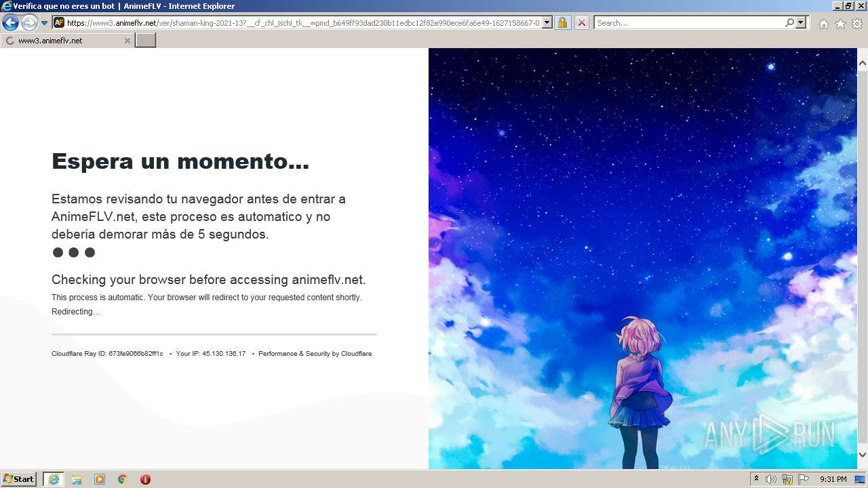The image size is (868, 488).
Task: Click the 'Your IP: 45.130.136.17' text
Action: pos(211,354)
